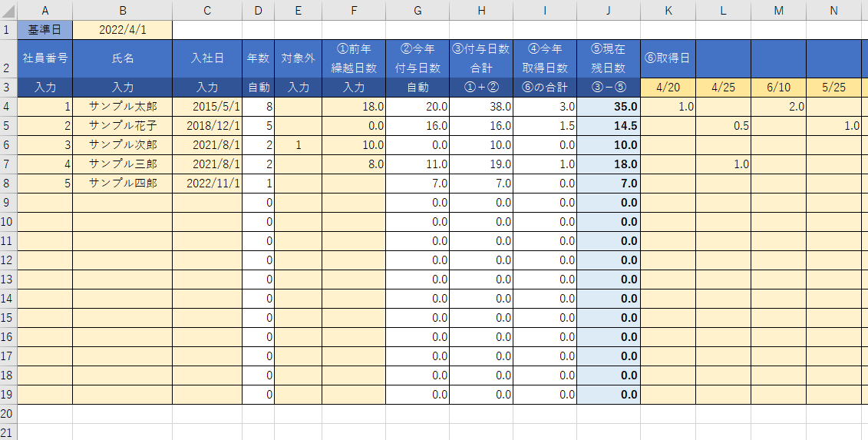Select the column B header
The width and height of the screenshot is (868, 440).
[122, 10]
